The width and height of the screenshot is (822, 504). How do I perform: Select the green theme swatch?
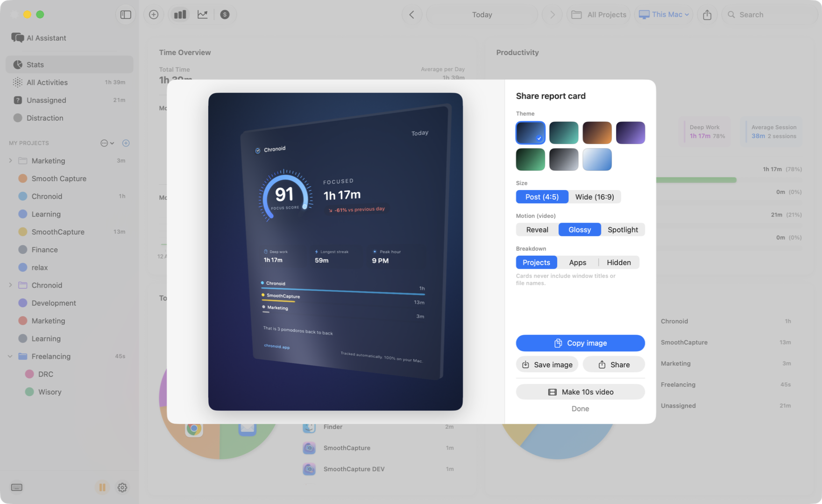click(530, 159)
